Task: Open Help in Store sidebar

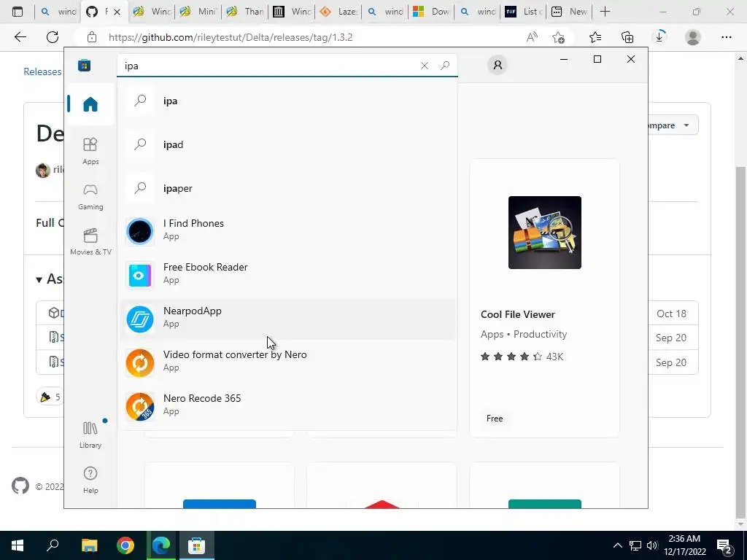Action: 90,480
